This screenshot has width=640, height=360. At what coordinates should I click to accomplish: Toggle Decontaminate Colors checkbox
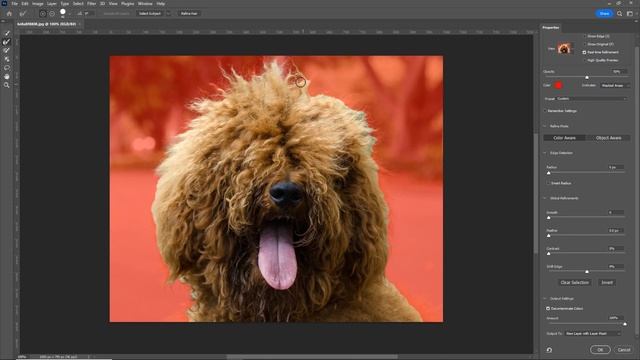point(548,309)
